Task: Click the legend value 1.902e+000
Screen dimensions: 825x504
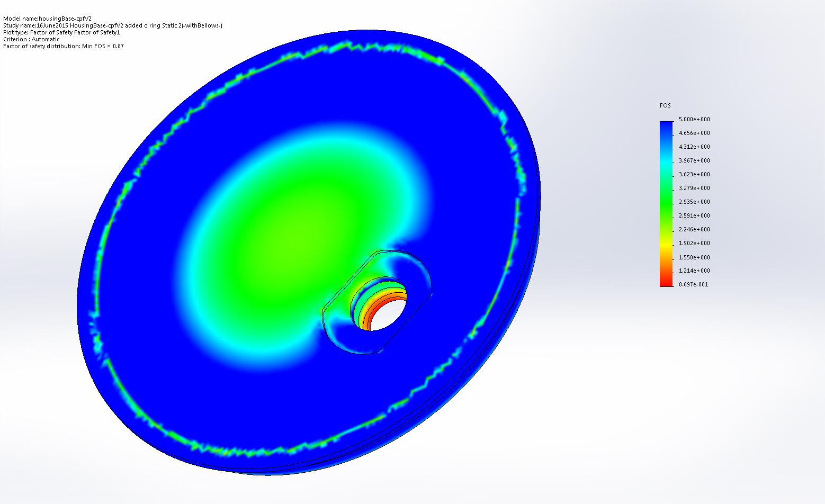Action: pyautogui.click(x=694, y=243)
